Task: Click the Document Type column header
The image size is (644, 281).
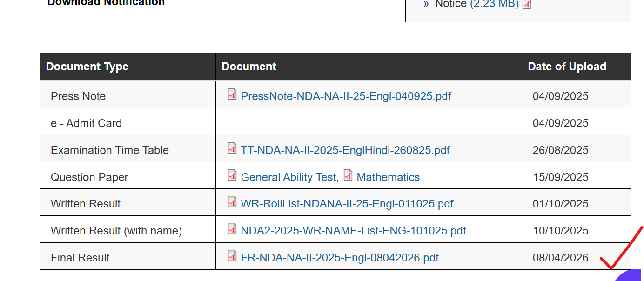Action: [87, 66]
